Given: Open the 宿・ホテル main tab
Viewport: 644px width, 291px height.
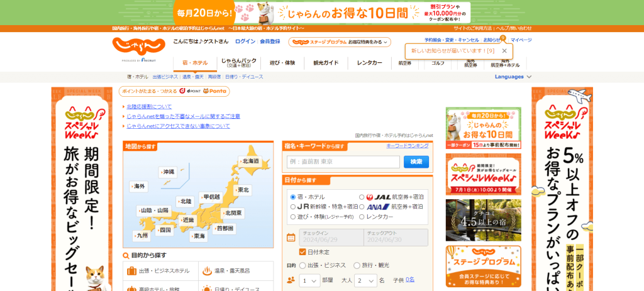Looking at the screenshot, I should pyautogui.click(x=195, y=63).
